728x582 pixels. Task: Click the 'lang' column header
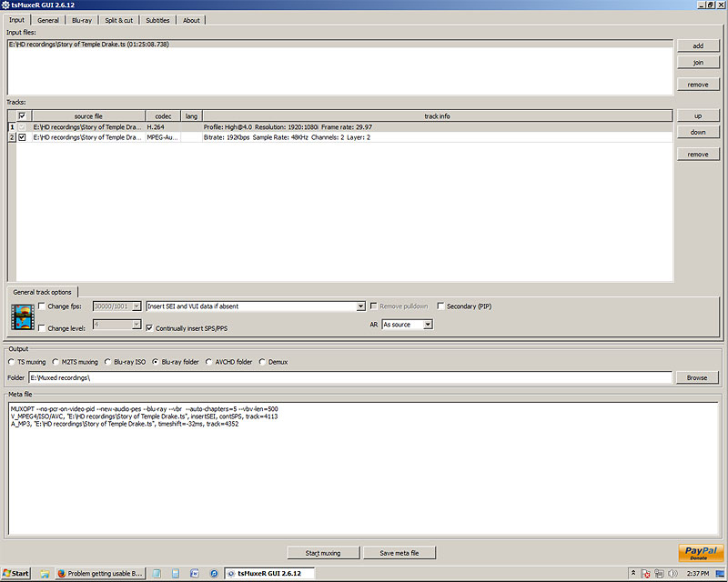[191, 116]
